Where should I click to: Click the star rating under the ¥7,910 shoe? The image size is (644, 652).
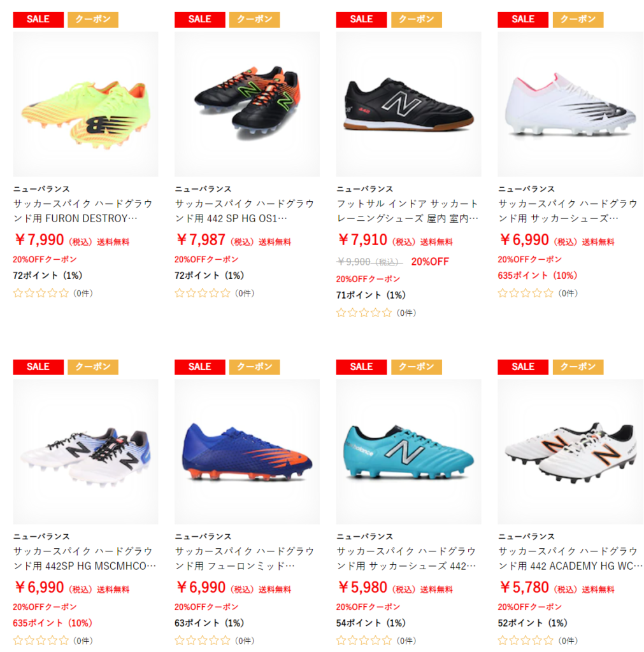pyautogui.click(x=364, y=313)
